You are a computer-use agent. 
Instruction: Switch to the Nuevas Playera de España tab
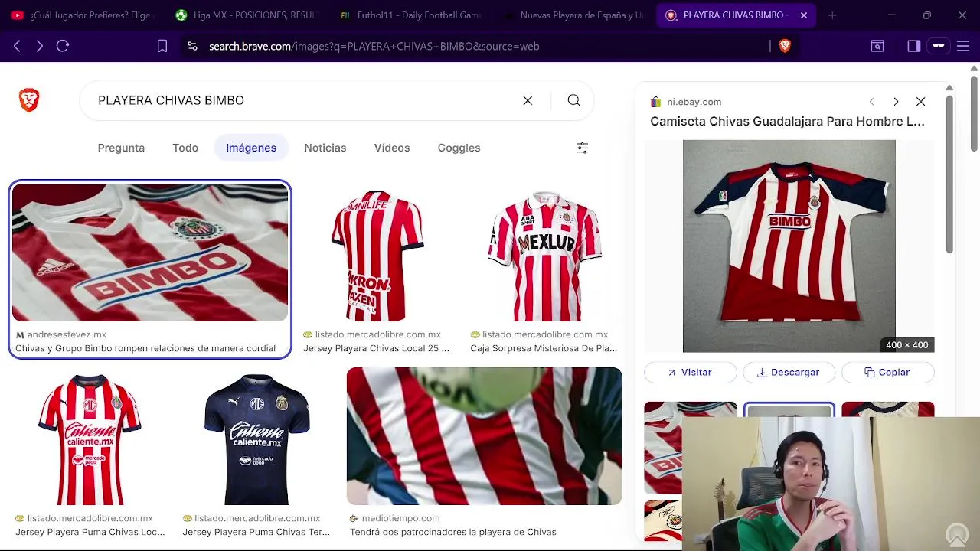pos(574,15)
